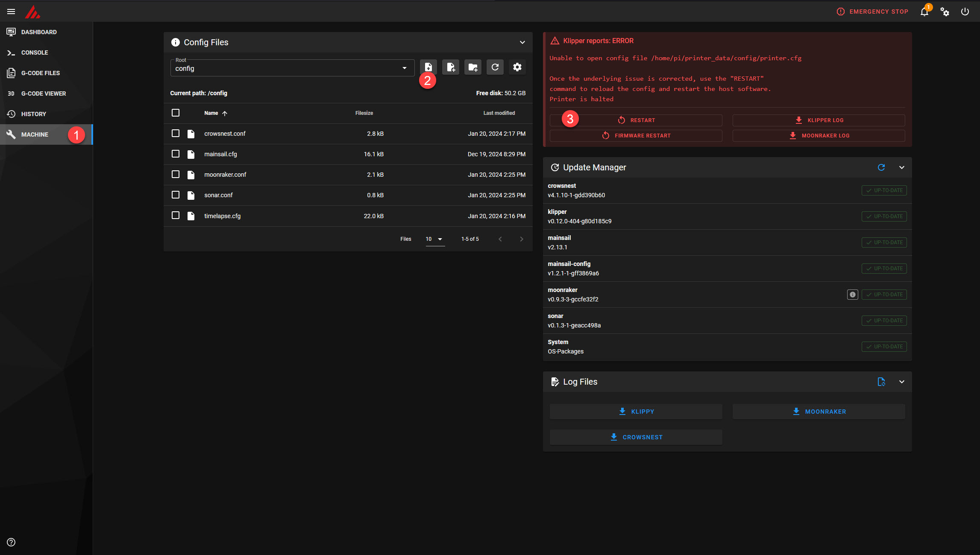Download the Klipper Log
The width and height of the screenshot is (980, 555).
click(819, 120)
